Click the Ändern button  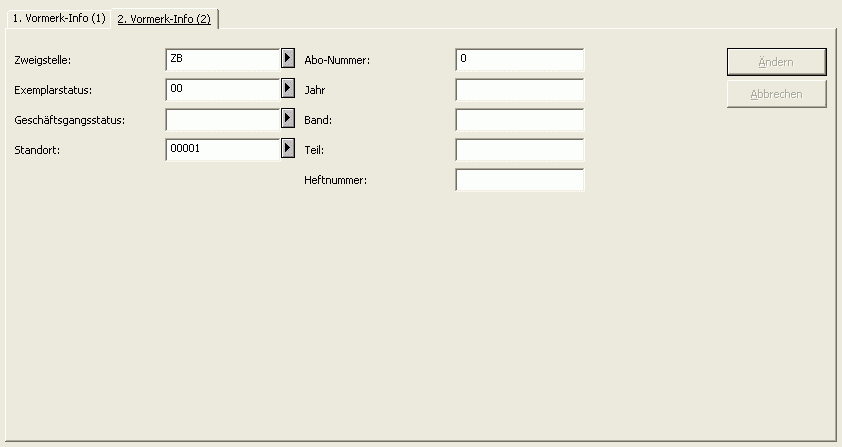click(x=776, y=62)
